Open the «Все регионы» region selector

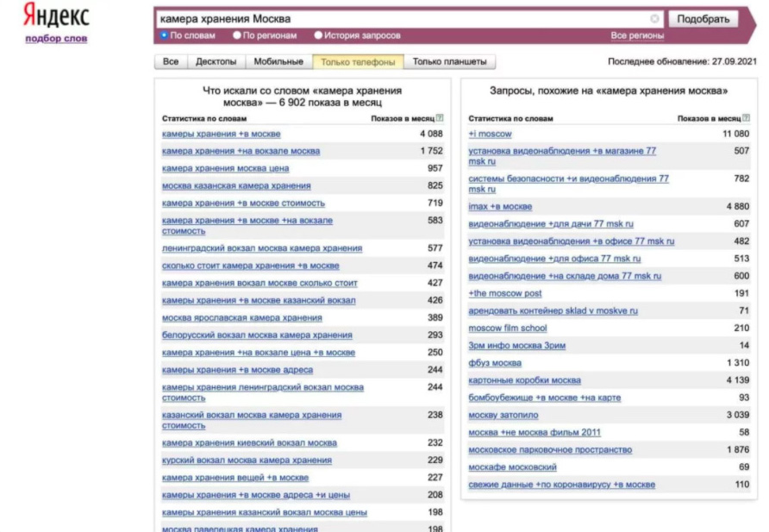coord(637,36)
